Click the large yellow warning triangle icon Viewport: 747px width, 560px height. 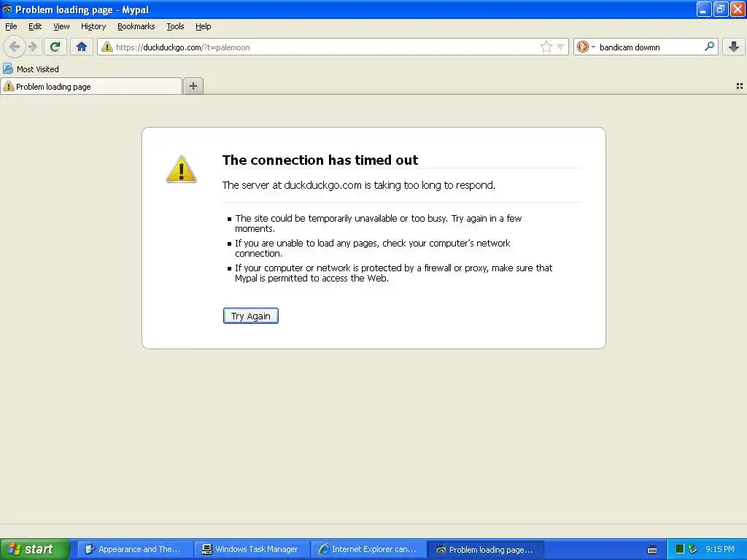tap(182, 169)
